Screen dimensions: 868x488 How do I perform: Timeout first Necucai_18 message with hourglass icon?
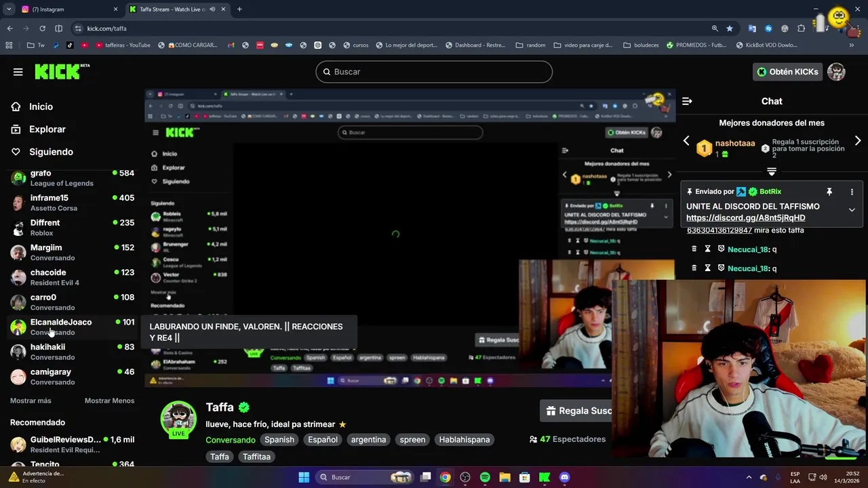point(707,249)
